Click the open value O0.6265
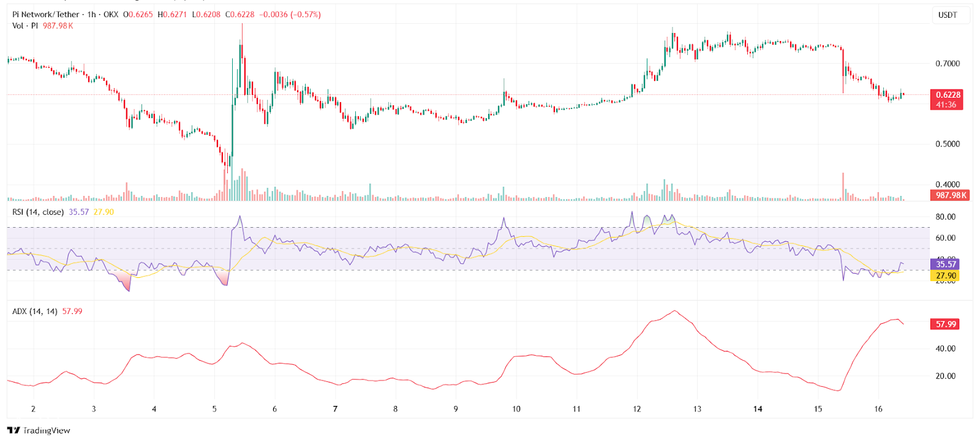980x442 pixels. click(x=138, y=14)
